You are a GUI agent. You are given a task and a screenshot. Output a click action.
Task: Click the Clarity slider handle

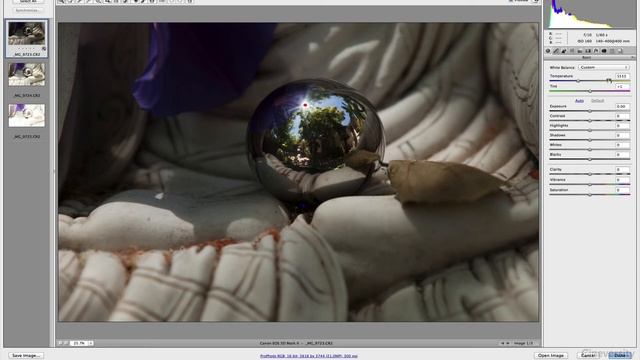pos(590,174)
